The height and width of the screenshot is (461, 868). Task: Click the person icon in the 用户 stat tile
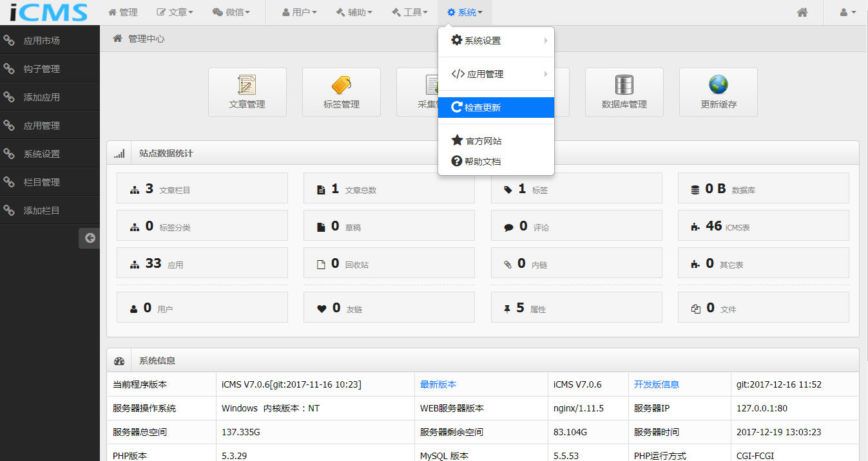coord(134,309)
